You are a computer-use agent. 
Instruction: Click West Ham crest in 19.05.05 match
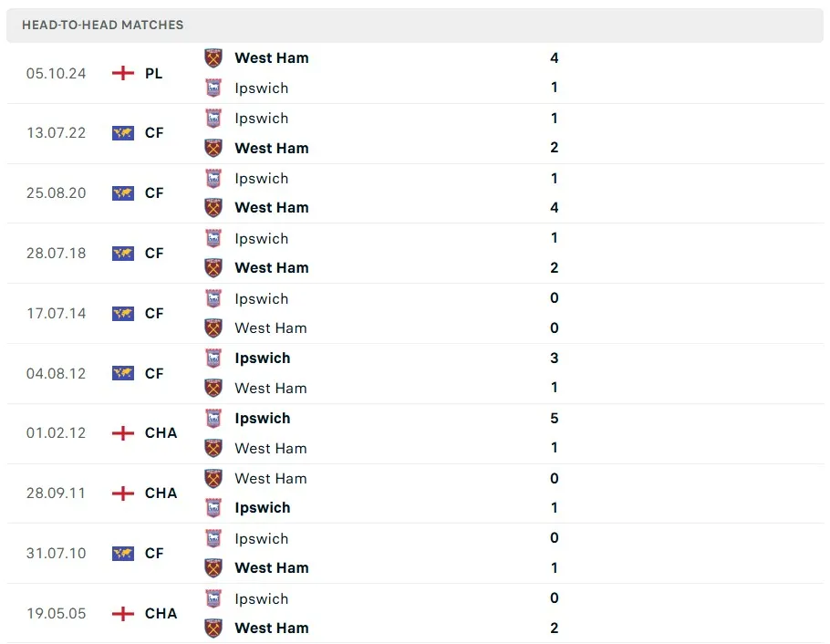pos(213,628)
